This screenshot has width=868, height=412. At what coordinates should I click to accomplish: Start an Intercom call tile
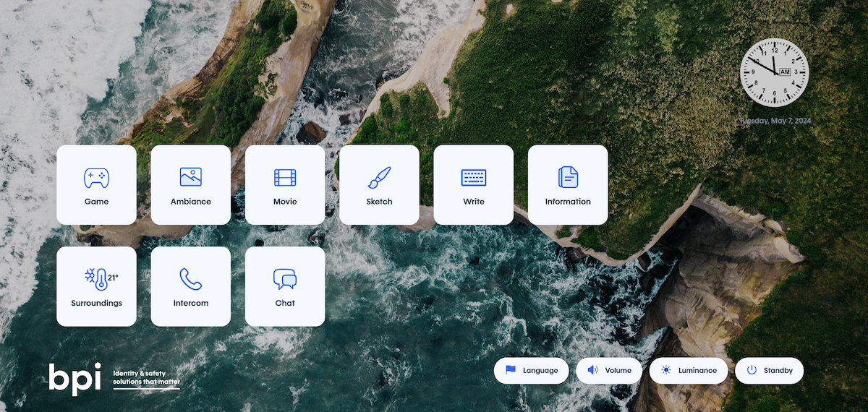(191, 286)
